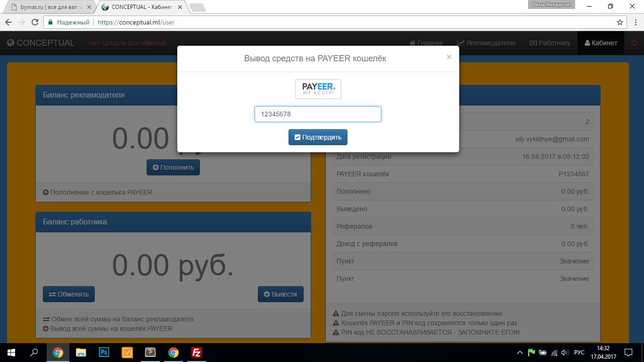This screenshot has width=644, height=362.
Task: Switch to the bymas.ru browser tab
Action: 50,7
